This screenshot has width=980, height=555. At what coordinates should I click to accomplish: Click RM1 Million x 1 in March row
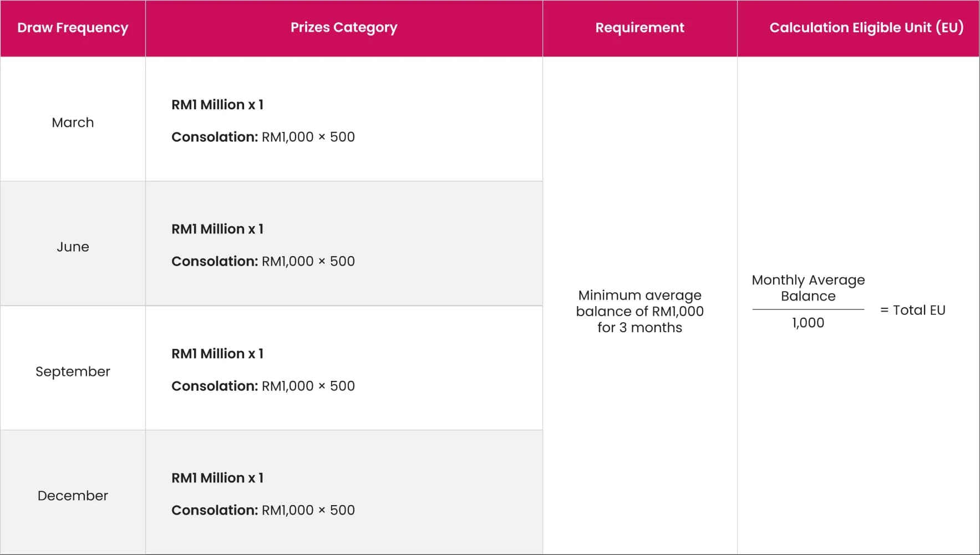[217, 105]
